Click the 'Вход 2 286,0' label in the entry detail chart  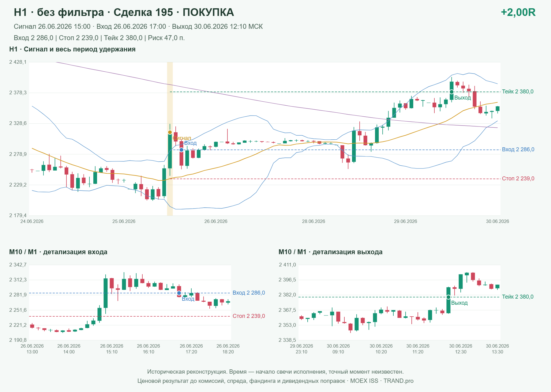(249, 293)
